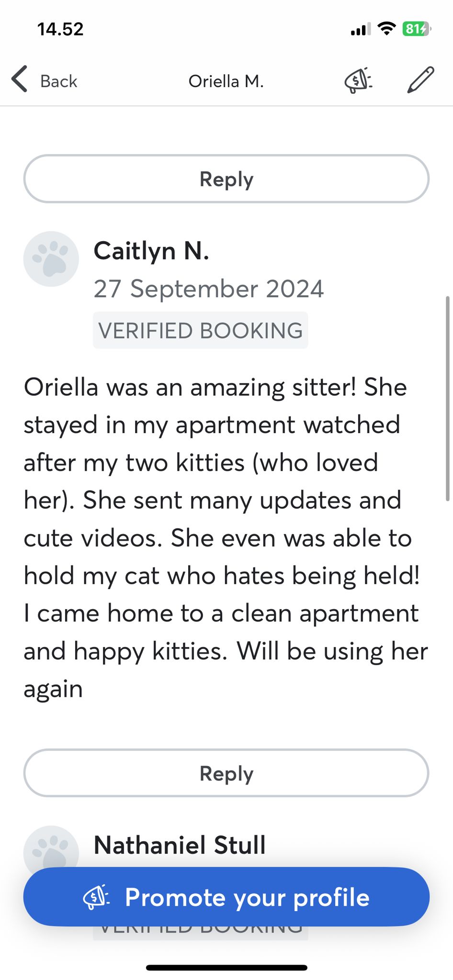This screenshot has height=980, width=453.
Task: Tap megaphone icon inside Promote button
Action: (96, 897)
